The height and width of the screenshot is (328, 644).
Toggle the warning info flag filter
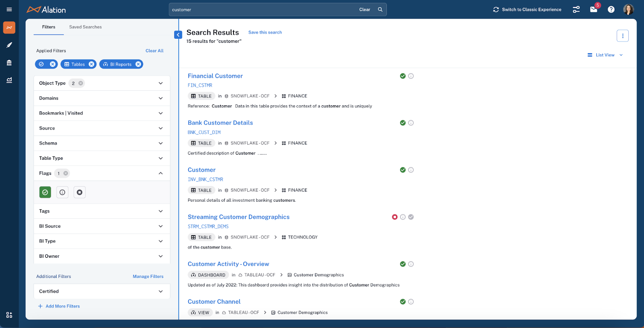click(62, 192)
